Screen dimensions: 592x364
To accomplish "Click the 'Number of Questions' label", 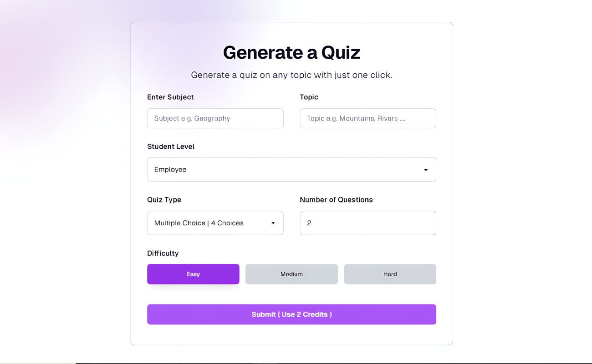I will [336, 200].
